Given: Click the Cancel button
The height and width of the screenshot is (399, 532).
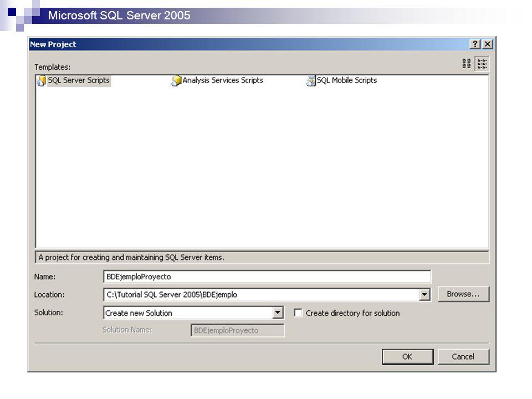Looking at the screenshot, I should tap(463, 356).
